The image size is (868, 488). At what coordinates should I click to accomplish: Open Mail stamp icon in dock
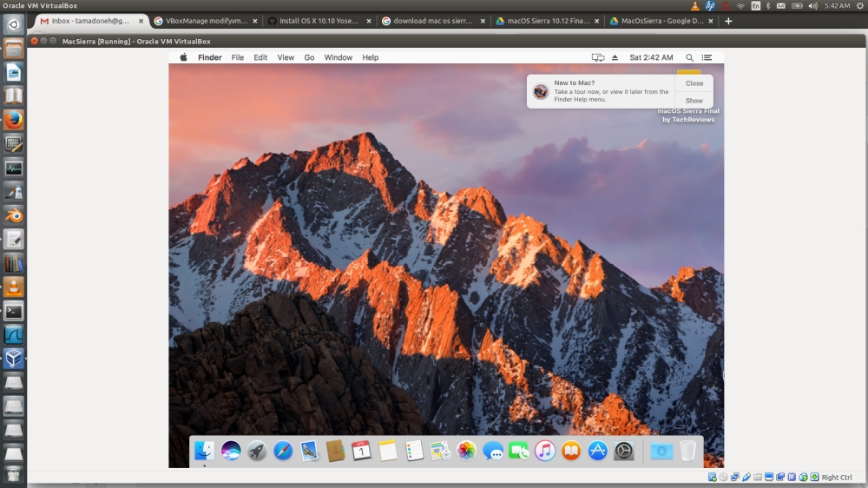[310, 451]
